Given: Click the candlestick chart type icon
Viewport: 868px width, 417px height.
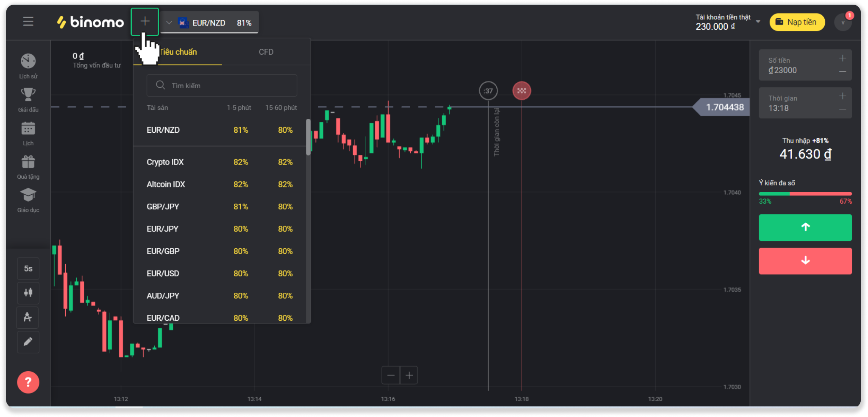Looking at the screenshot, I should (28, 293).
